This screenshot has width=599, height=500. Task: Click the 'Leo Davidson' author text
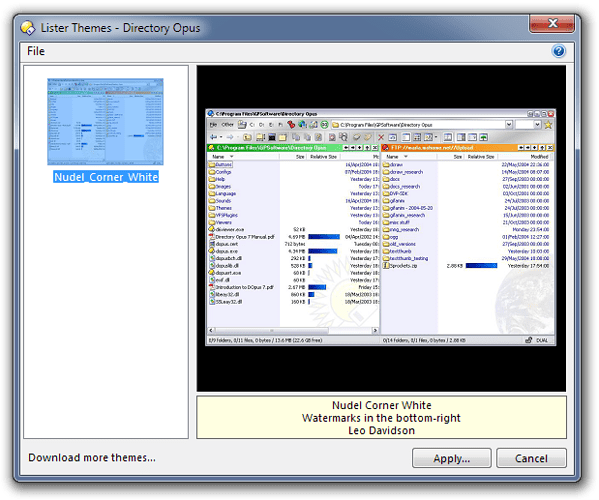click(381, 430)
